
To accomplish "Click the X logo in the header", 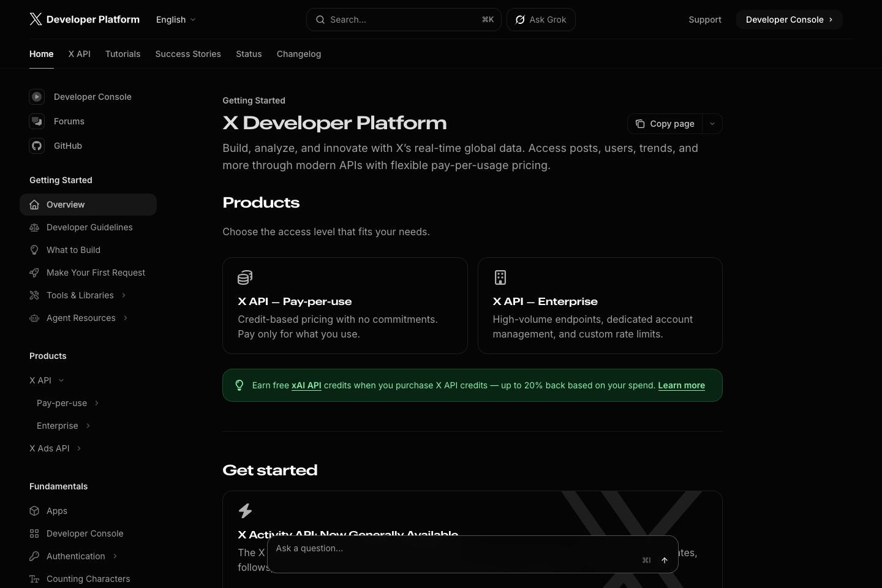I will click(36, 19).
